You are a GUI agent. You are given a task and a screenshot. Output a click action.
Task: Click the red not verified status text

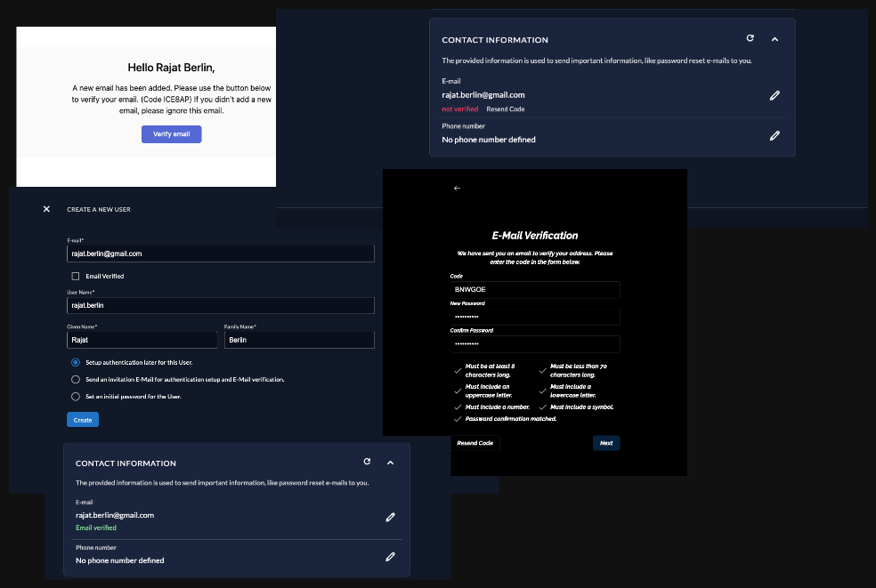459,109
